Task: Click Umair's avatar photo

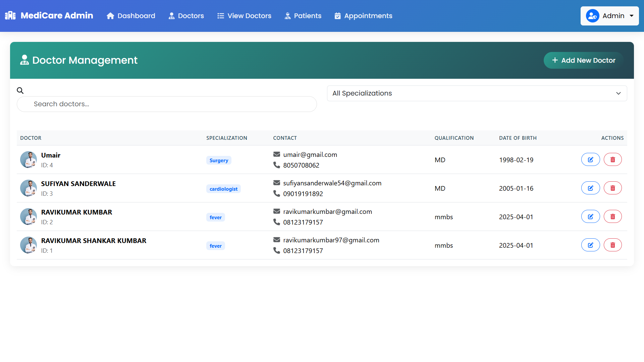Action: coord(29,160)
